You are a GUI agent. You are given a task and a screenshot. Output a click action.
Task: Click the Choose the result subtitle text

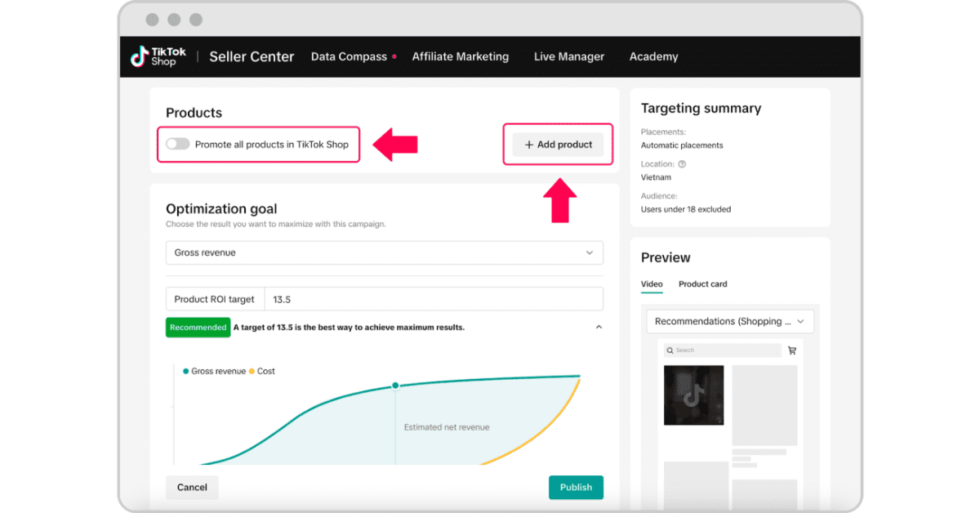coord(276,224)
